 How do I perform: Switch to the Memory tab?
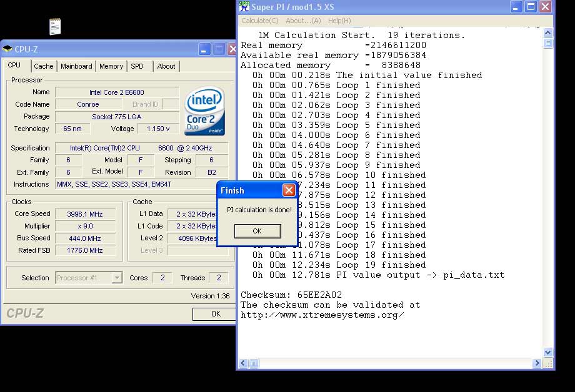click(111, 66)
